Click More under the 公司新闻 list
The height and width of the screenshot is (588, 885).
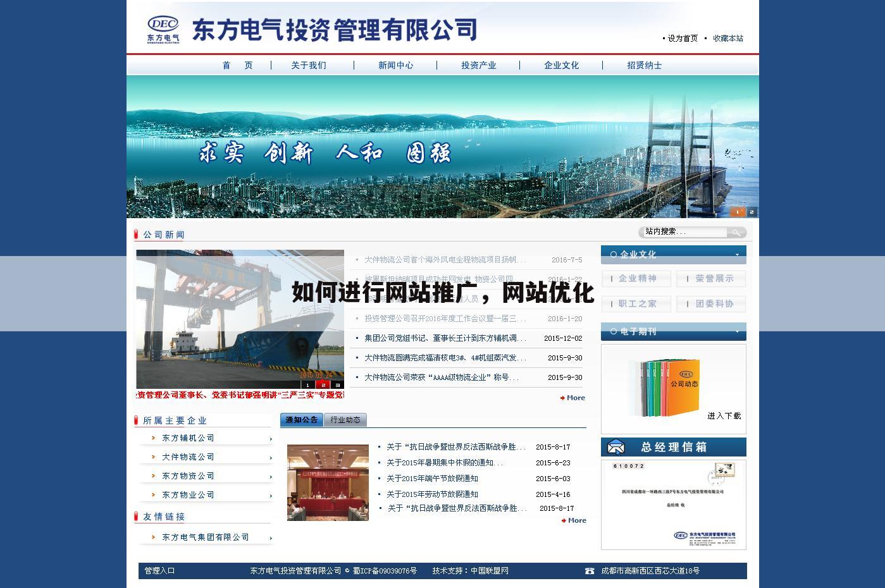point(572,398)
